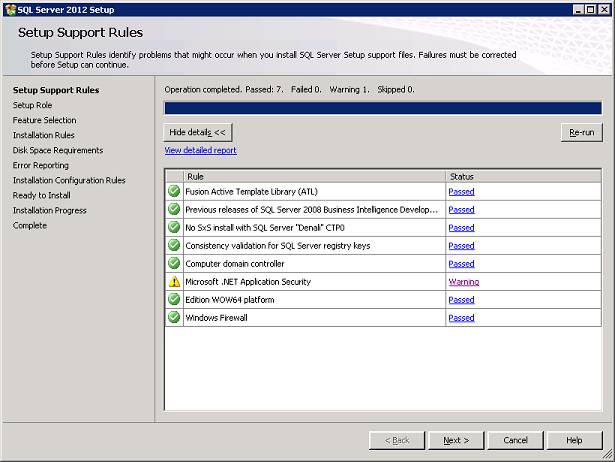Select Setup Support Rules step in sidebar
Screen dimensions: 615x462
click(x=56, y=90)
